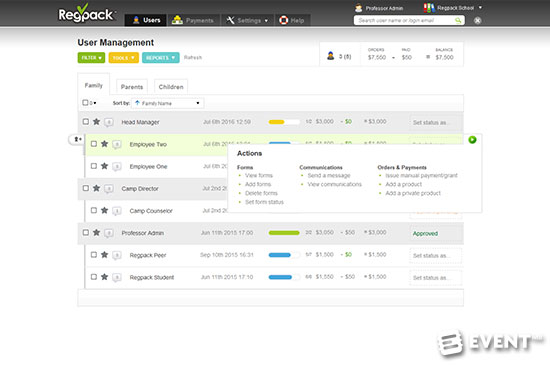Switch to the Family tab
This screenshot has width=550, height=365.
click(x=94, y=85)
